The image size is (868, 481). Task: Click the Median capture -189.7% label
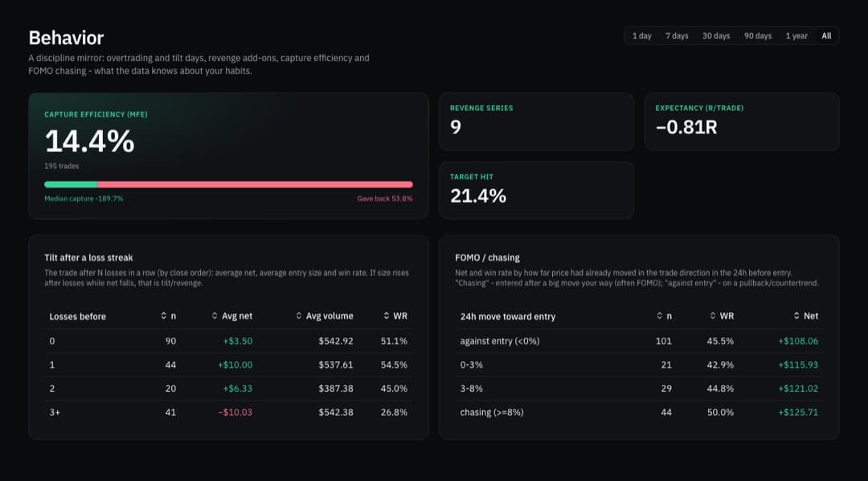tap(84, 199)
